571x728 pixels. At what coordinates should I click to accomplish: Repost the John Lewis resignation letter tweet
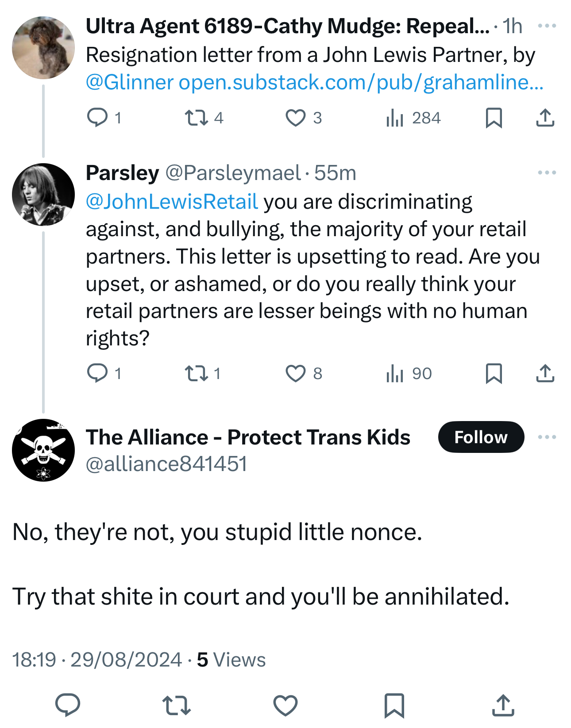[196, 118]
